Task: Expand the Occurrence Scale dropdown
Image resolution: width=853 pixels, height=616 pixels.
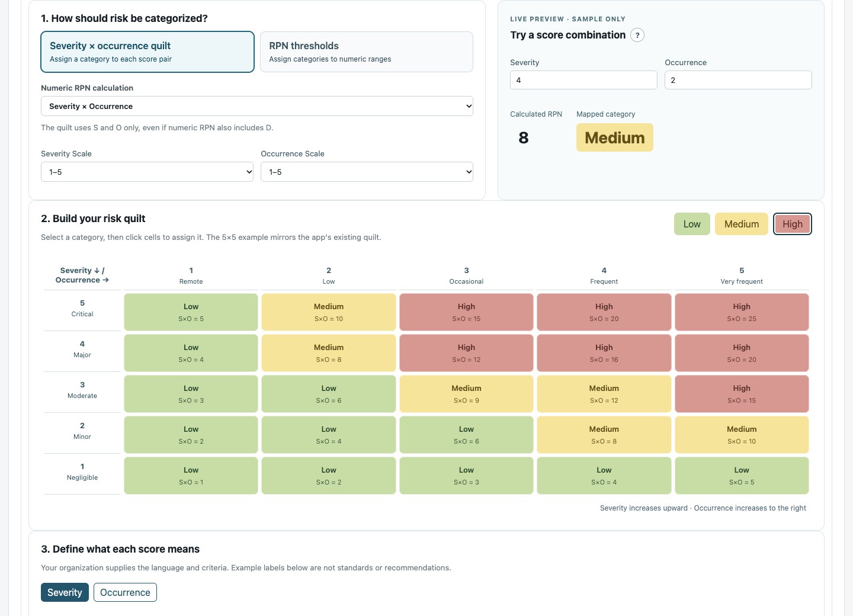Action: point(367,172)
